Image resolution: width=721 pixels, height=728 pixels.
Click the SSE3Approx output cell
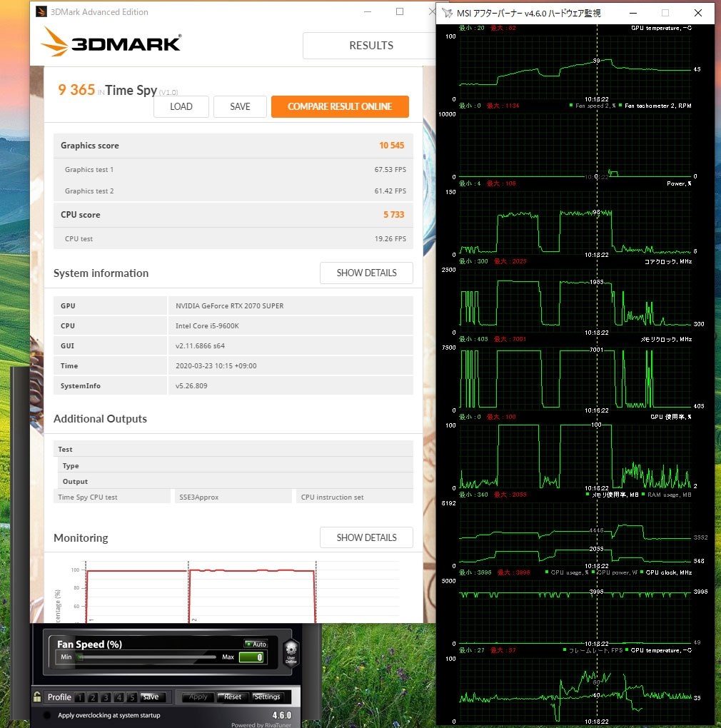[233, 497]
